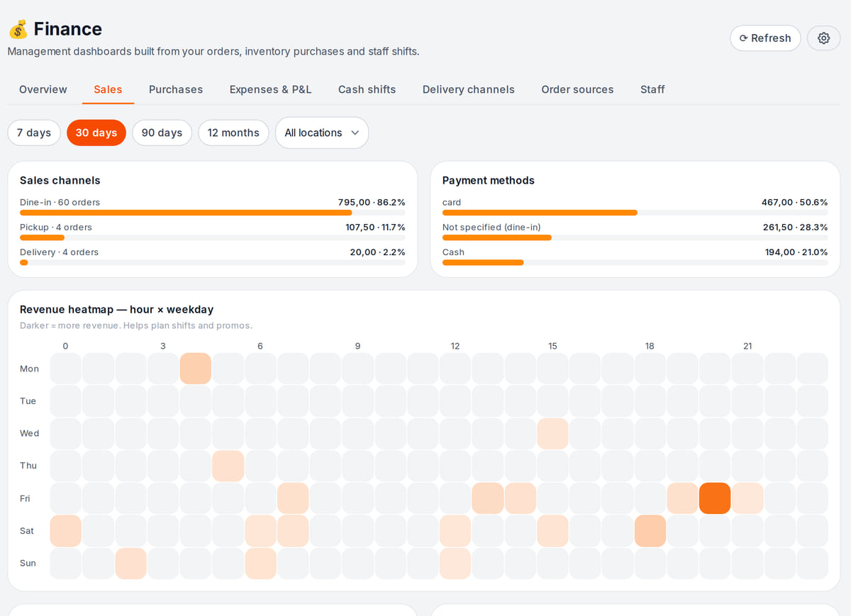This screenshot has width=851, height=616.
Task: Click the '194,00 · 21.0%' value
Action: click(x=796, y=252)
